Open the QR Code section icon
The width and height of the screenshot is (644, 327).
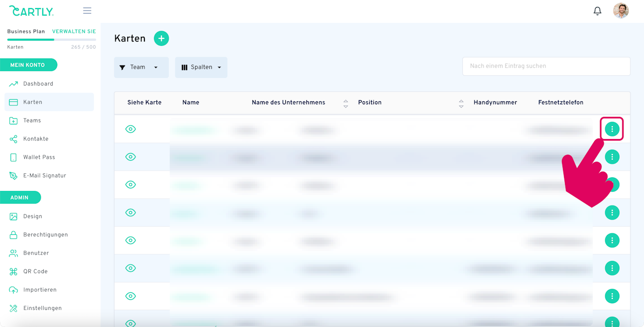click(14, 272)
